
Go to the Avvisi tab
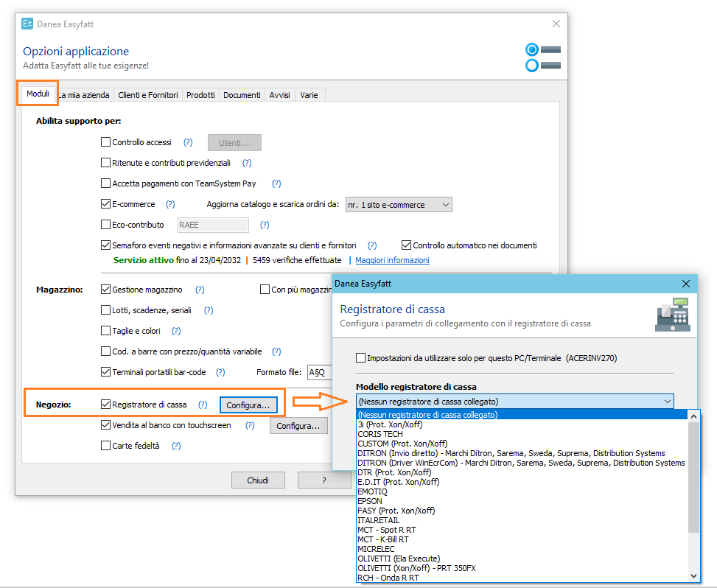coord(279,94)
